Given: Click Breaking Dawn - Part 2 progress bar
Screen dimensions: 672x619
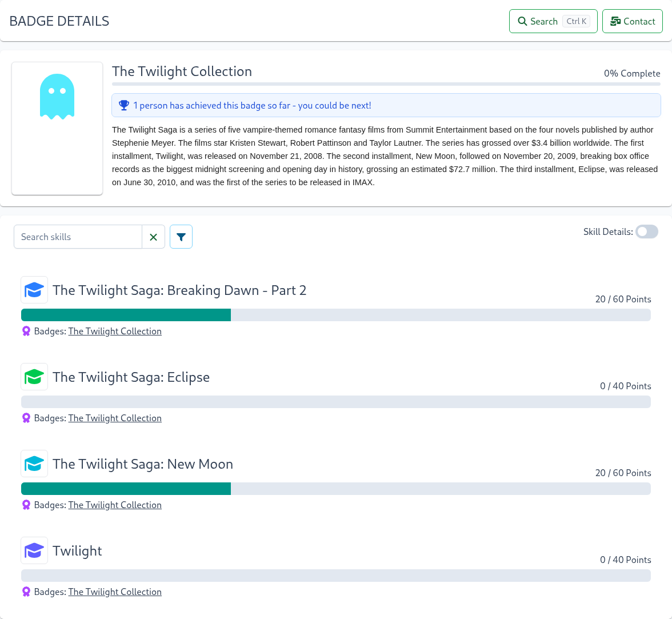Looking at the screenshot, I should coord(335,314).
